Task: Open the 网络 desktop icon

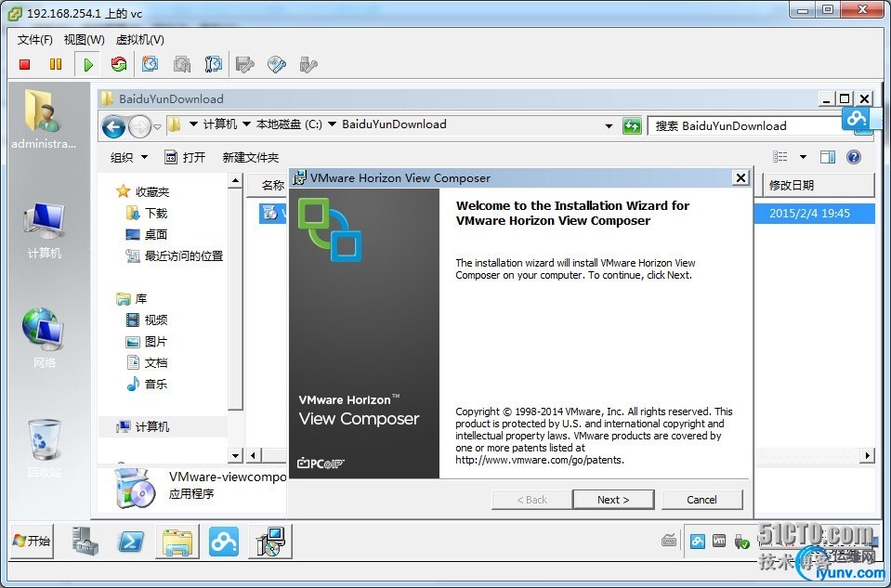Action: 44,339
